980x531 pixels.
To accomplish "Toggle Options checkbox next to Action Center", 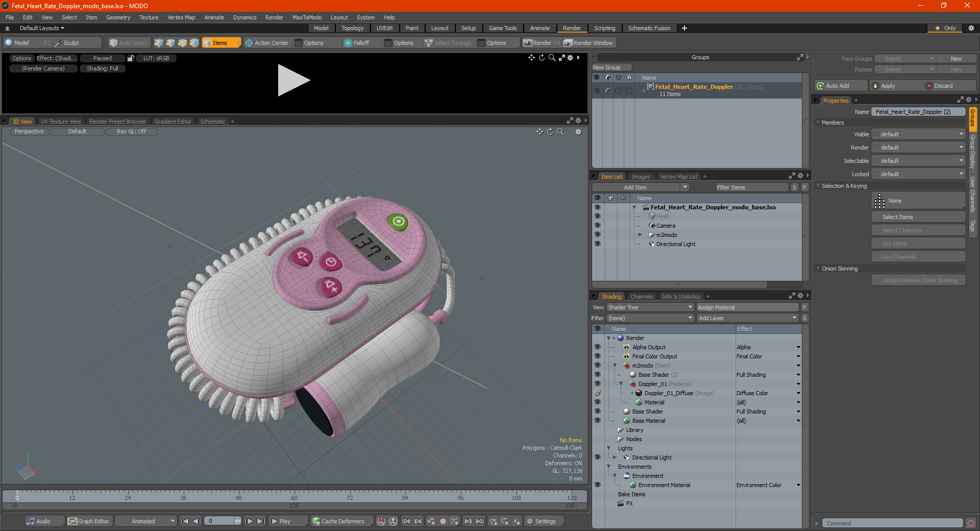I will tap(299, 43).
